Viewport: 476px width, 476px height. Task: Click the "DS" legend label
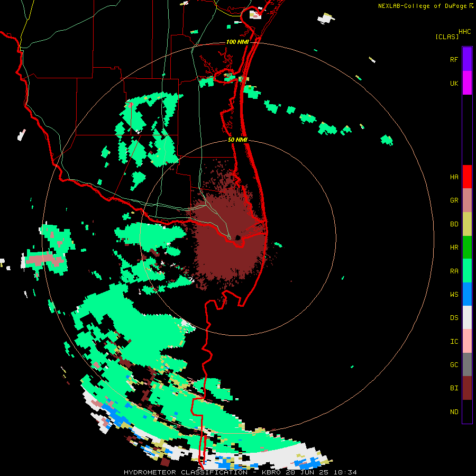[454, 318]
